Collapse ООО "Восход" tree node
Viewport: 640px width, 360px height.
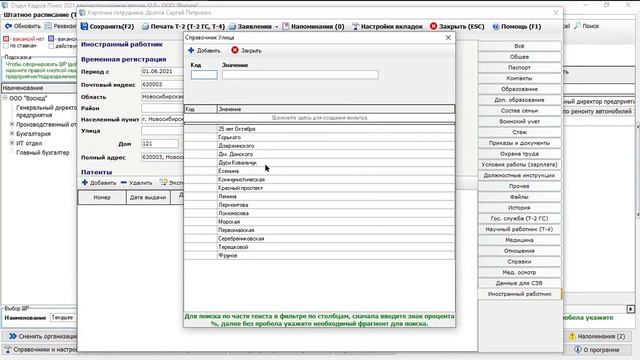coord(5,98)
